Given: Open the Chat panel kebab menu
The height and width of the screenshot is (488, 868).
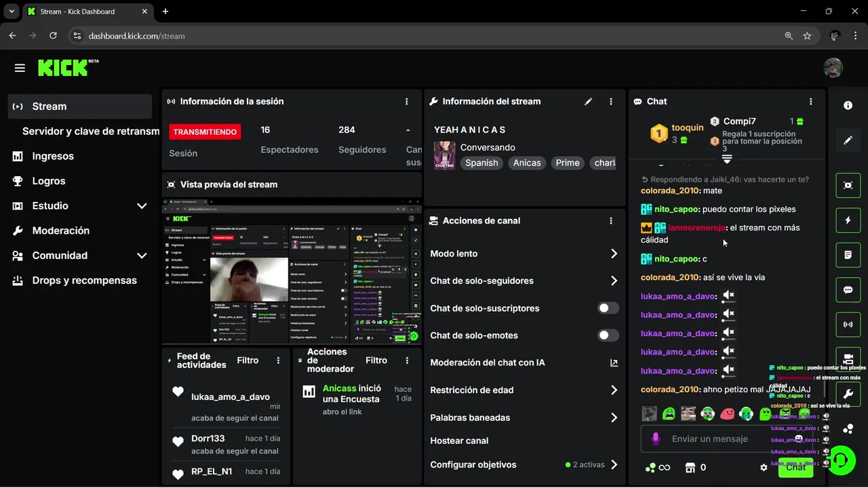Looking at the screenshot, I should pos(811,102).
